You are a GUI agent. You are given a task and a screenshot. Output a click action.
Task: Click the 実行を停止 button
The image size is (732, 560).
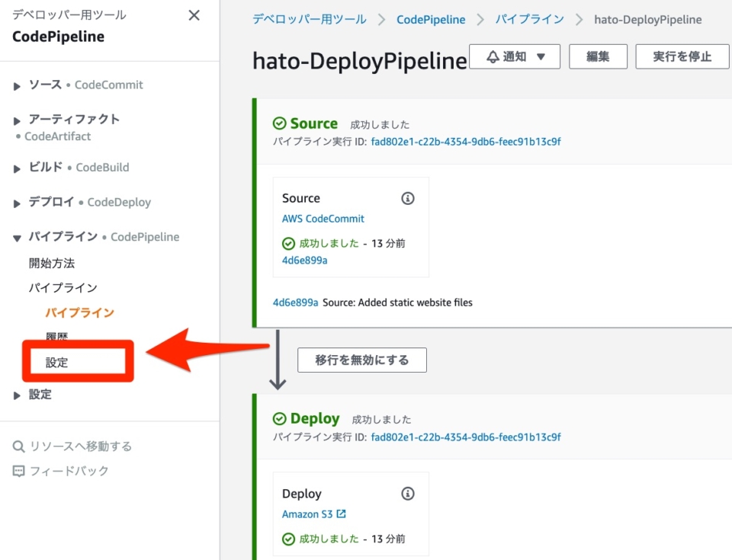tap(682, 56)
